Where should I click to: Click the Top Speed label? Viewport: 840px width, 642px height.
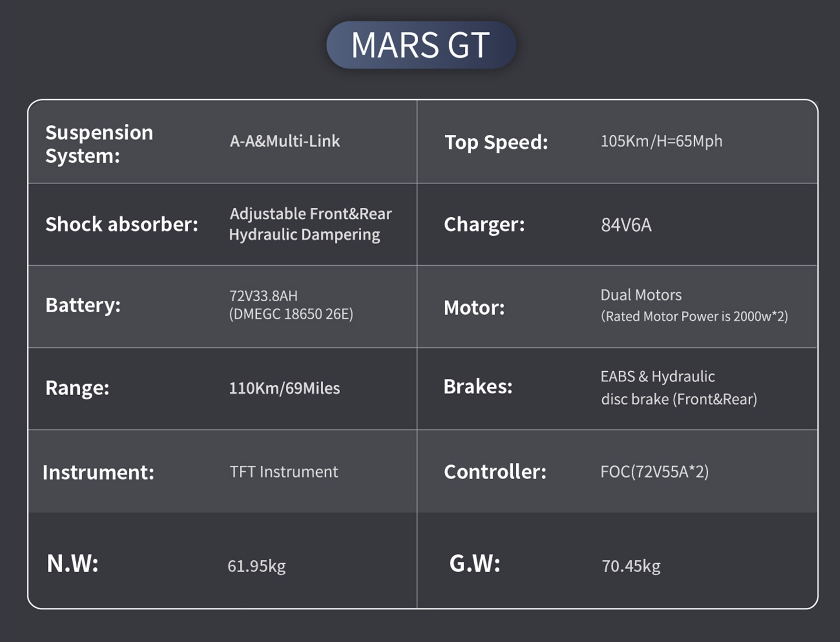pyautogui.click(x=496, y=142)
